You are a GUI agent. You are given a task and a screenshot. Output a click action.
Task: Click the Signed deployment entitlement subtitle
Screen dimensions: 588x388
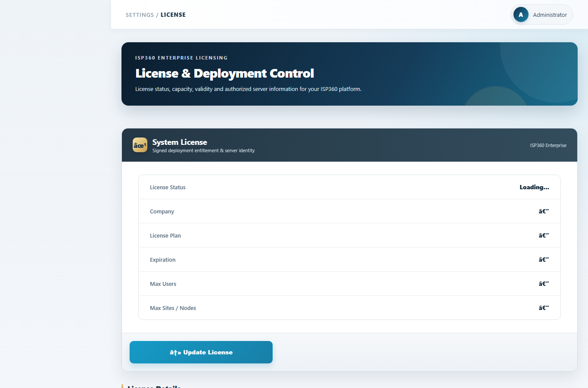(x=204, y=150)
